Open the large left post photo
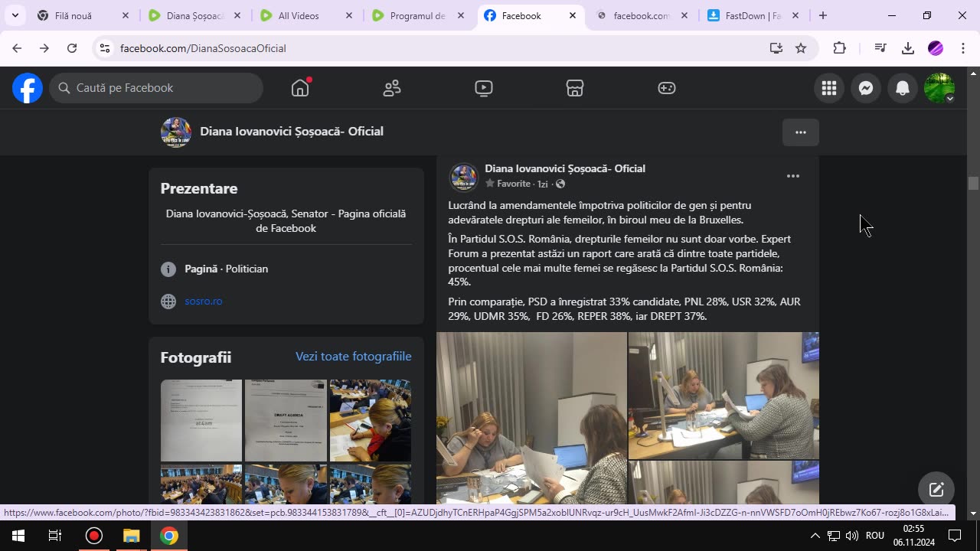 click(531, 417)
